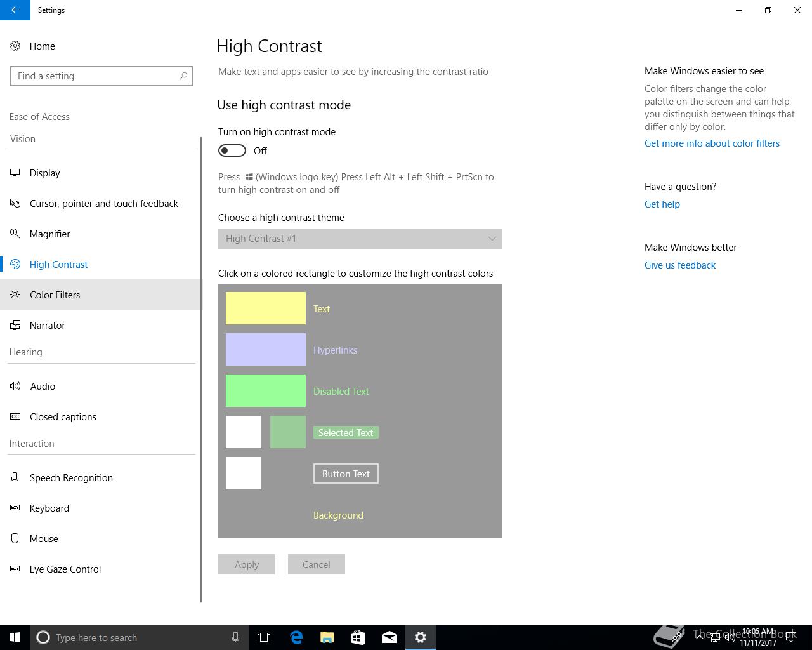
Task: Click the High Contrast palette icon
Action: (x=15, y=264)
